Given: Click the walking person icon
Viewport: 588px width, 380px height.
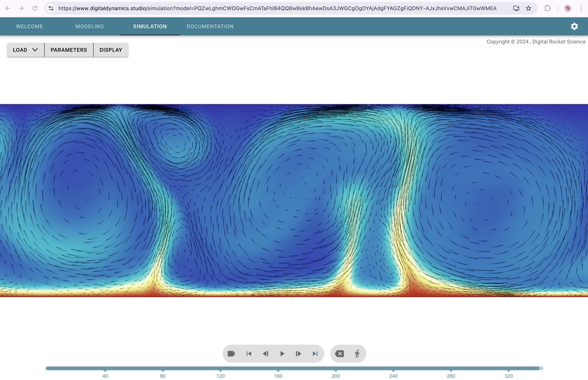Looking at the screenshot, I should coord(357,354).
